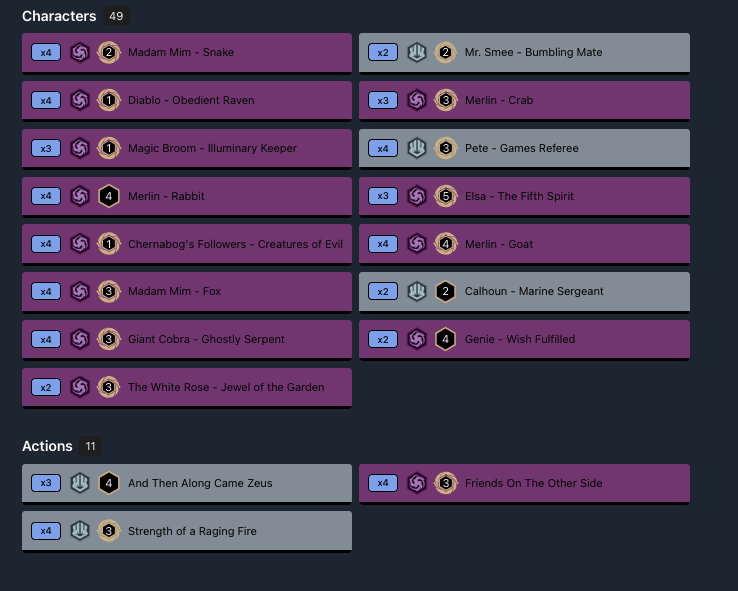This screenshot has height=591, width=738.
Task: Click cost 4 icon on Genie - Wish Fulfilled
Action: pyautogui.click(x=446, y=339)
